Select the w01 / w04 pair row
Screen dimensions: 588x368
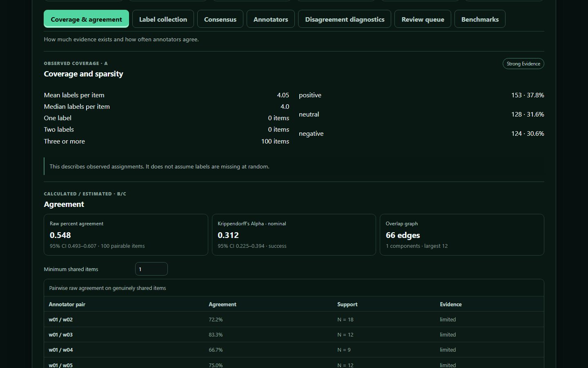294,350
